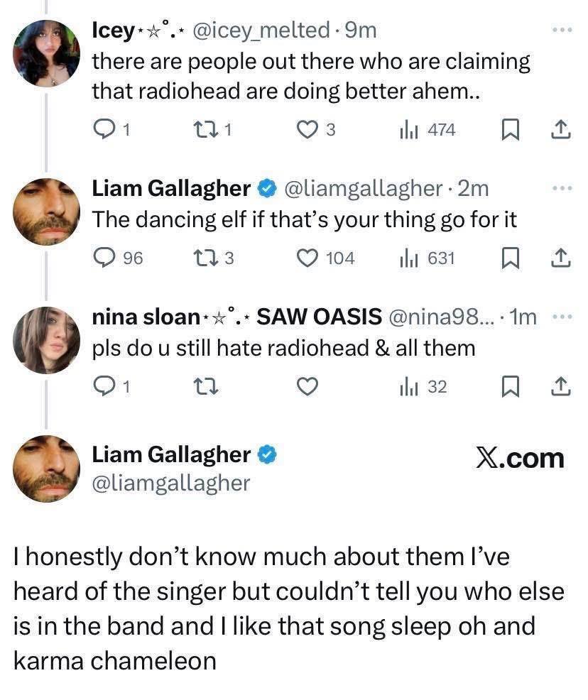588x700 pixels.
Task: Reply to Icey's radiohead tweet
Action: click(x=104, y=130)
